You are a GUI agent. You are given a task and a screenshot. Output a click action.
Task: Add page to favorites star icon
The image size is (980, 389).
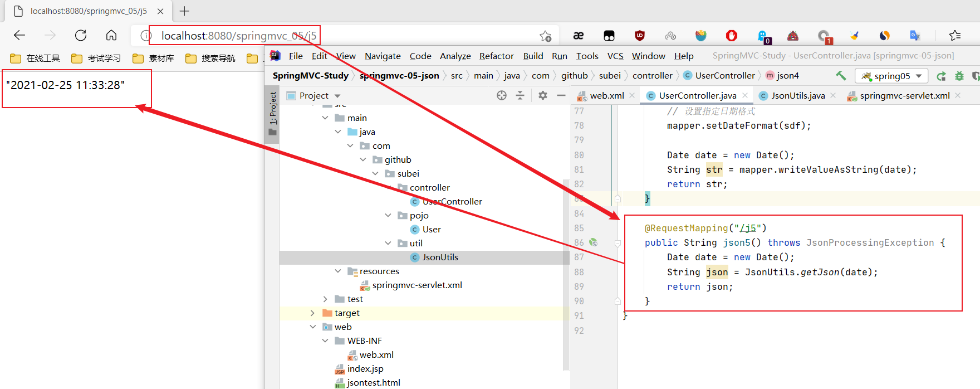[545, 36]
